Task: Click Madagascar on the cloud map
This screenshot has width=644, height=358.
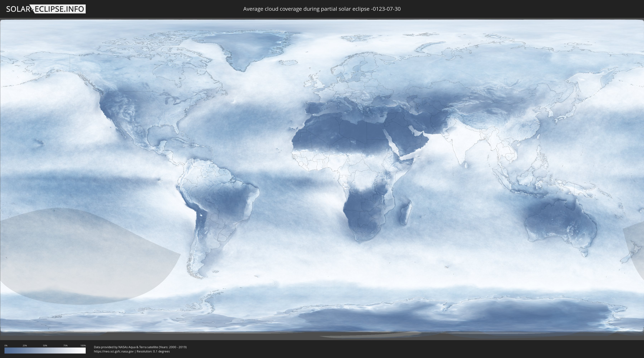Action: (406, 213)
